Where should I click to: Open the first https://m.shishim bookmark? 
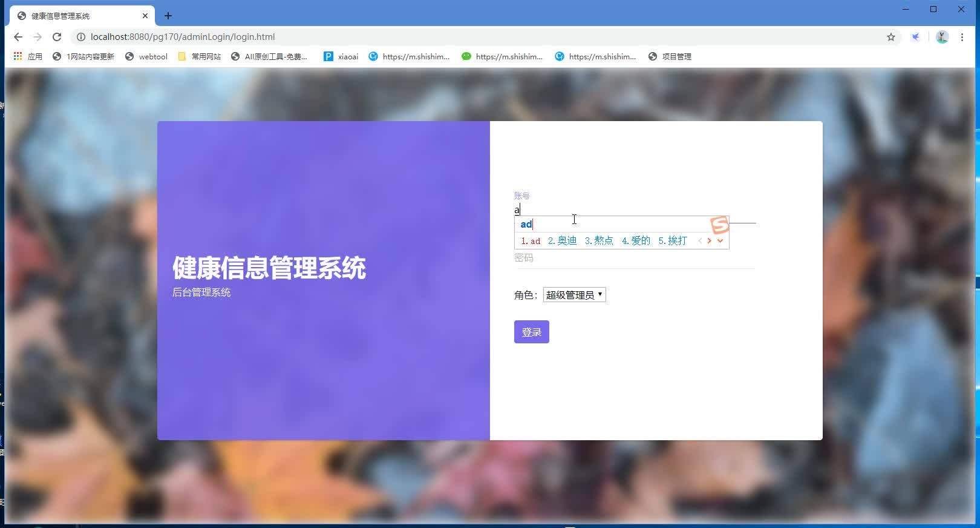tap(409, 56)
